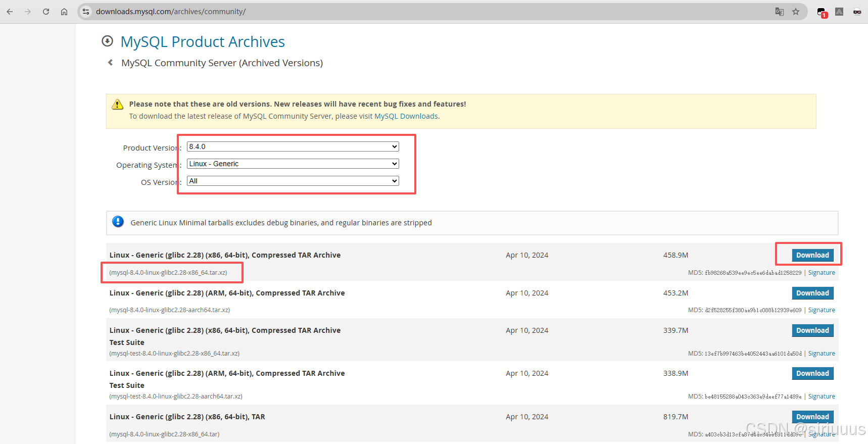868x444 pixels.
Task: Click MySQL Community Server (Archived Versions) heading
Action: pos(222,63)
